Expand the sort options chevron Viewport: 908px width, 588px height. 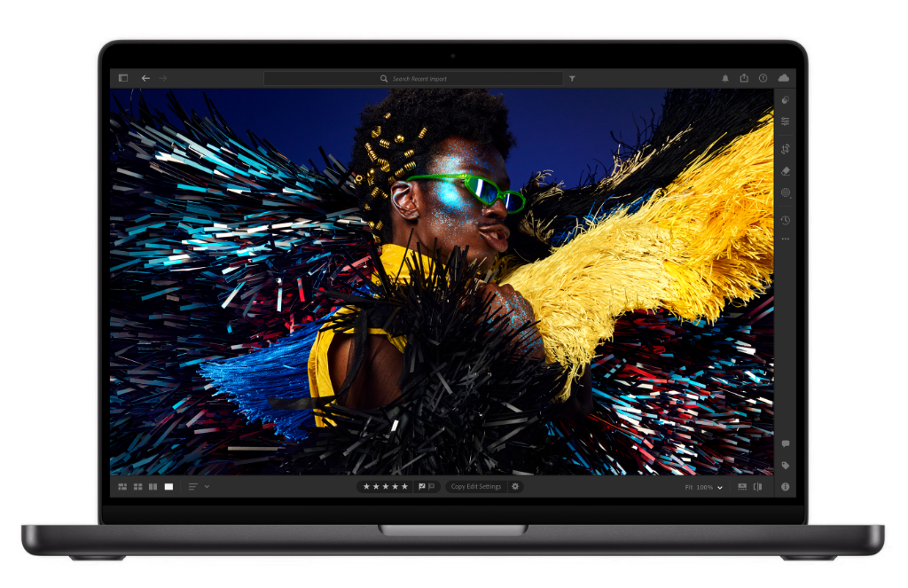tap(206, 486)
